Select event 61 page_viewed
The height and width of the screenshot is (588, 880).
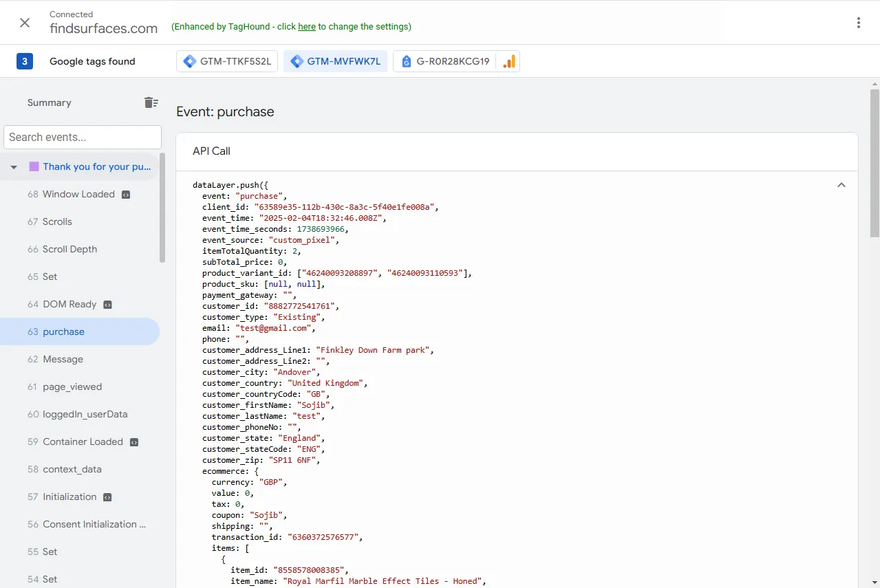(x=80, y=386)
